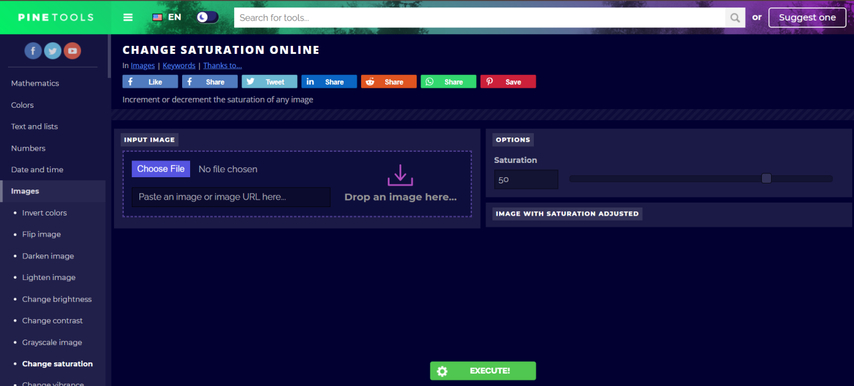Open the Keywords link
This screenshot has width=854, height=386.
tap(179, 66)
